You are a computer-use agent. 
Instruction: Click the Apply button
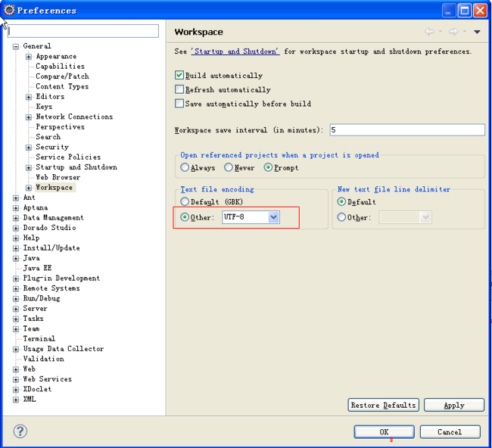point(454,405)
